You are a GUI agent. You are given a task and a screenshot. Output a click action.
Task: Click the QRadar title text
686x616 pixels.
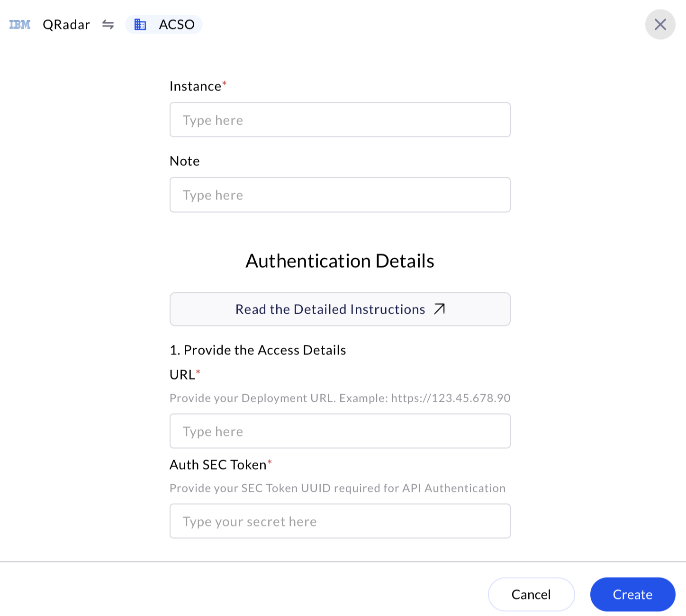click(66, 25)
